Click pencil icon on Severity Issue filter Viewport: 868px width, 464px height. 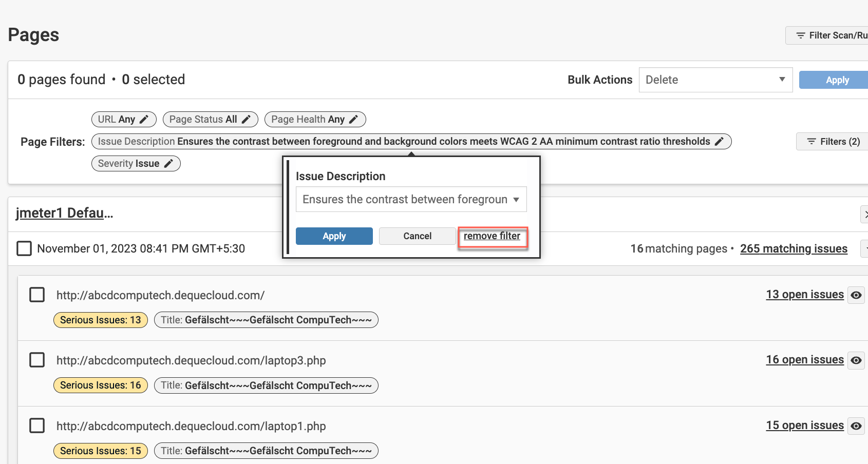click(168, 164)
